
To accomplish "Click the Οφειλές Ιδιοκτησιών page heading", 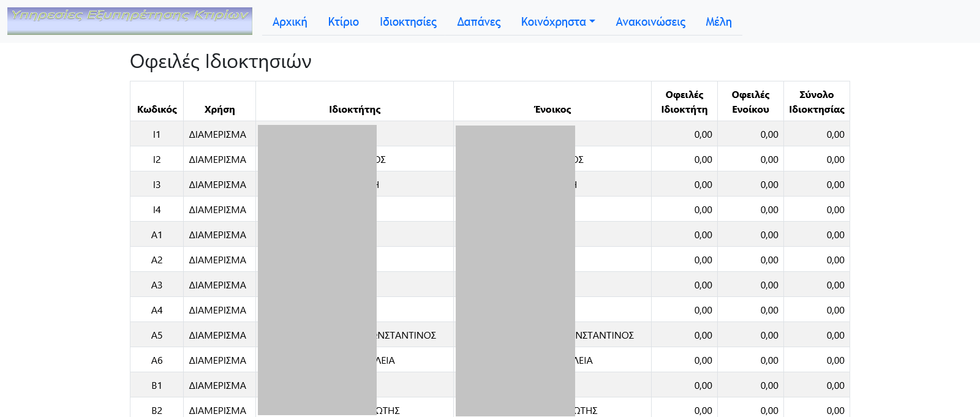I will point(221,62).
